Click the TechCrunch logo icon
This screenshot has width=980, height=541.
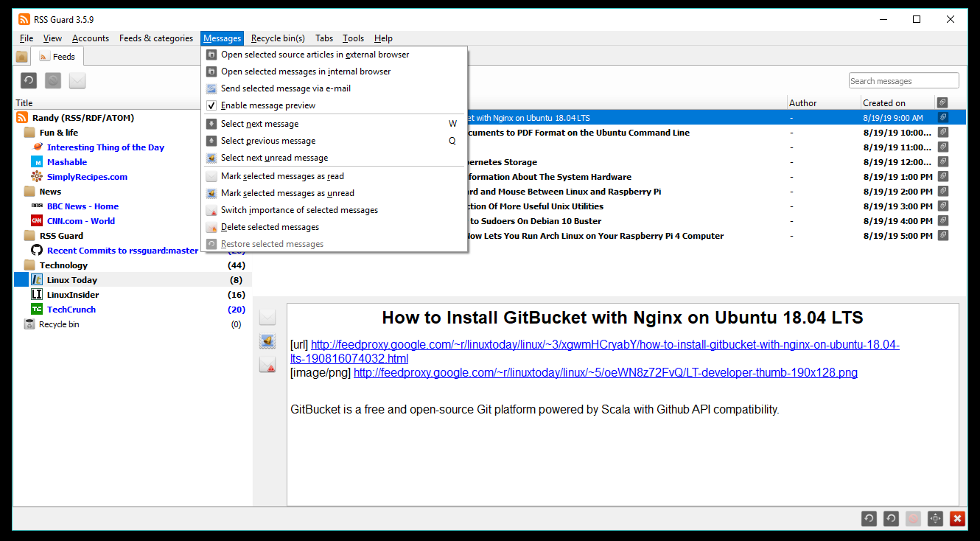pyautogui.click(x=37, y=310)
